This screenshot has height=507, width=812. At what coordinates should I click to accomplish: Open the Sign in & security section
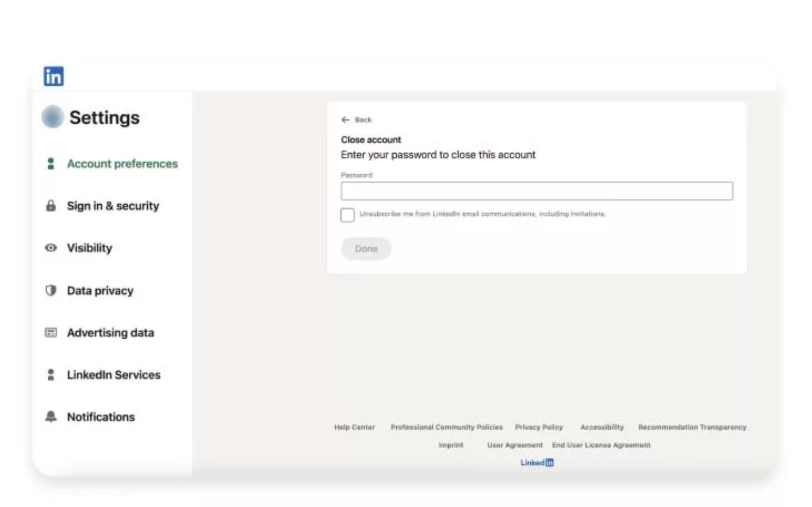113,206
